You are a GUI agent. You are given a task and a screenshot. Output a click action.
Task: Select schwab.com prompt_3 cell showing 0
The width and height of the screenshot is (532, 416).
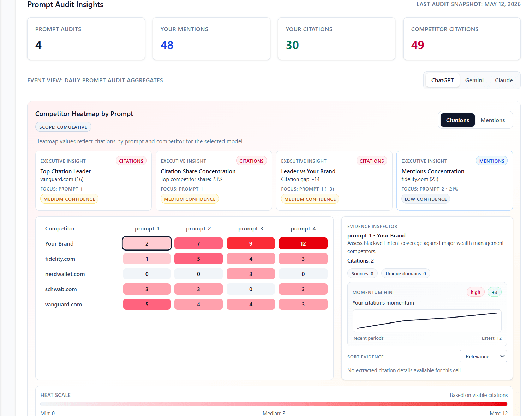(x=251, y=289)
